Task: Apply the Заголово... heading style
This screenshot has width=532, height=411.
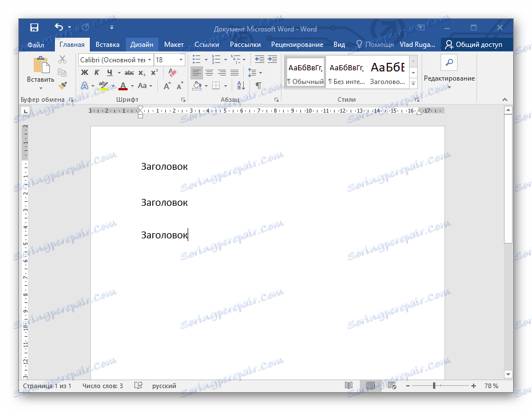Action: [387, 72]
